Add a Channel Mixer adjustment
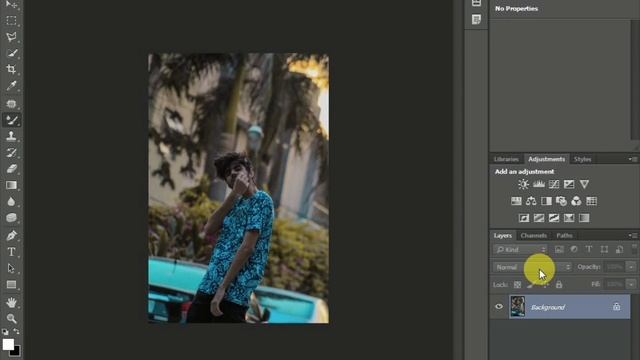The height and width of the screenshot is (360, 640). [576, 201]
